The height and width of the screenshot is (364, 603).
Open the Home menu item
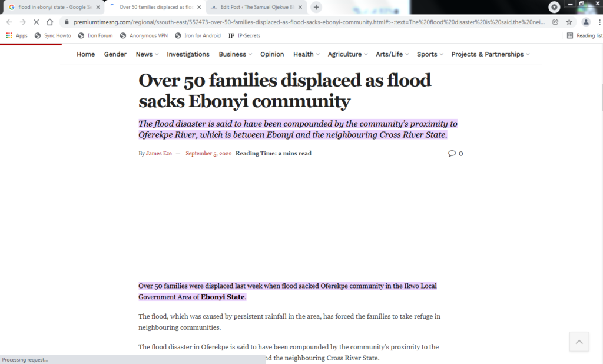click(86, 54)
